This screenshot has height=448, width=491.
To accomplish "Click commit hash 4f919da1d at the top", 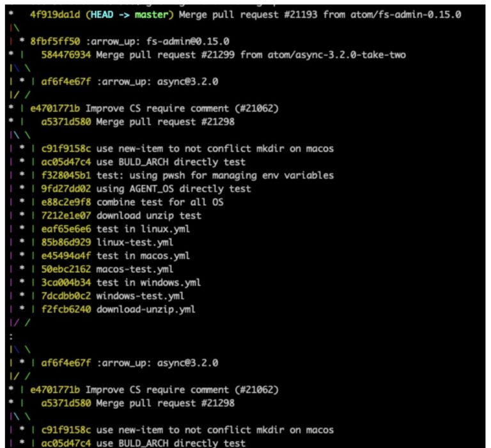I will [54, 15].
